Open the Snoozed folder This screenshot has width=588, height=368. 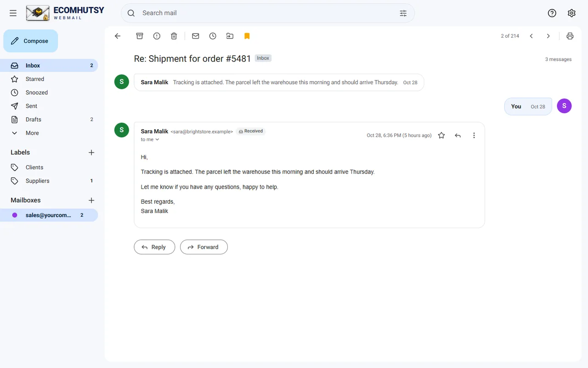point(49,92)
